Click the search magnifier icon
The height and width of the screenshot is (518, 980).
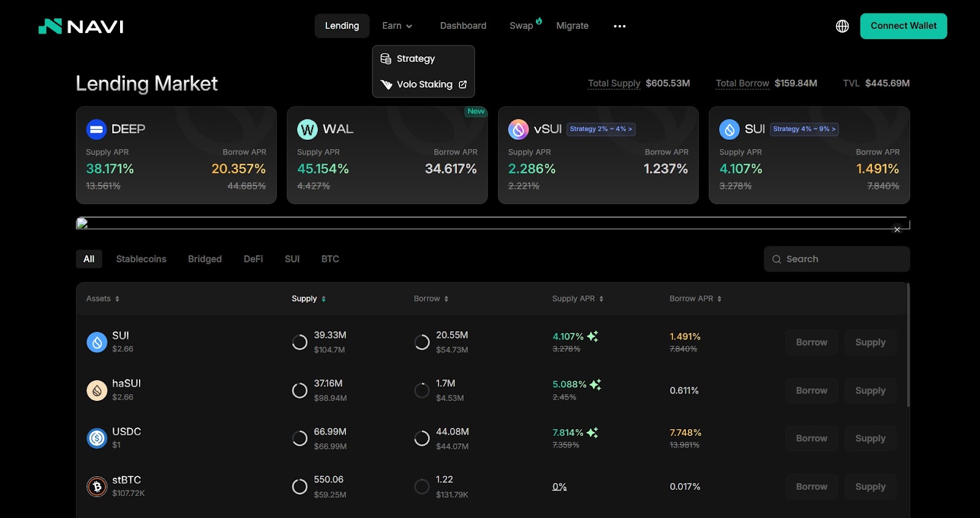777,259
